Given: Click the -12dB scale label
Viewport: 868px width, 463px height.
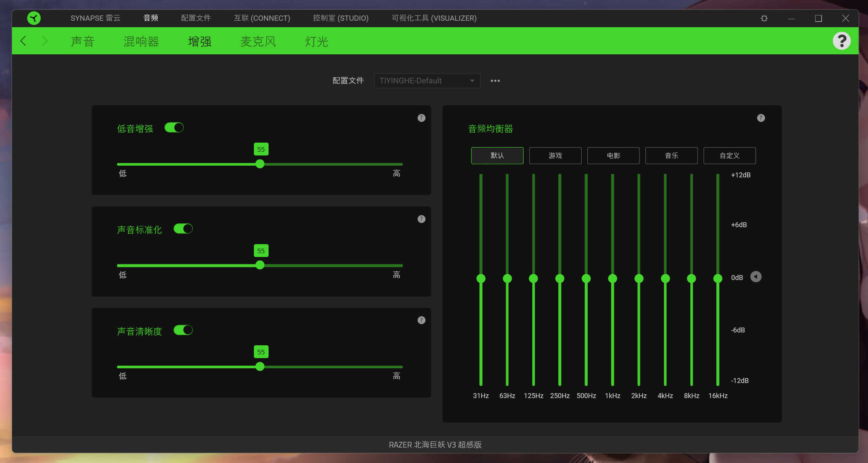Looking at the screenshot, I should [740, 381].
